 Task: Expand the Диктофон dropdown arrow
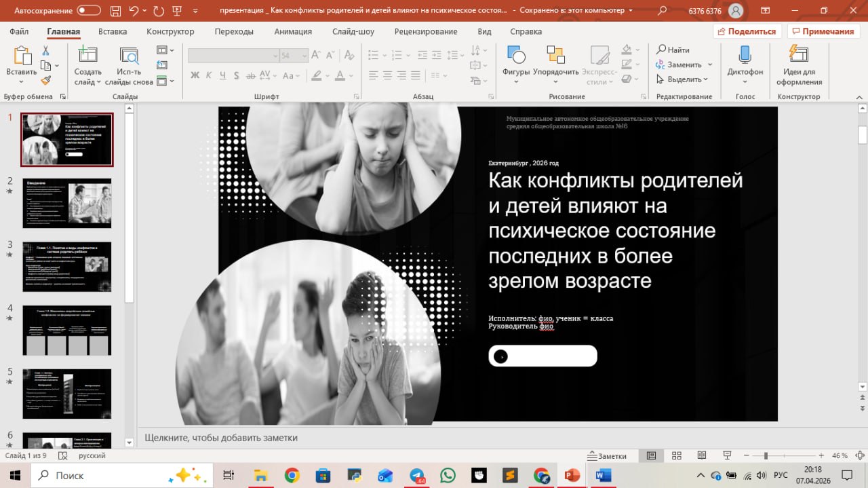point(745,82)
